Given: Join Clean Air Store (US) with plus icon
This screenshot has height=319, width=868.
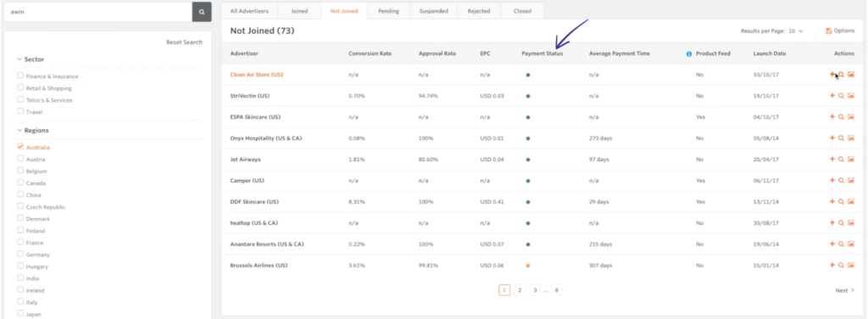Looking at the screenshot, I should 832,74.
